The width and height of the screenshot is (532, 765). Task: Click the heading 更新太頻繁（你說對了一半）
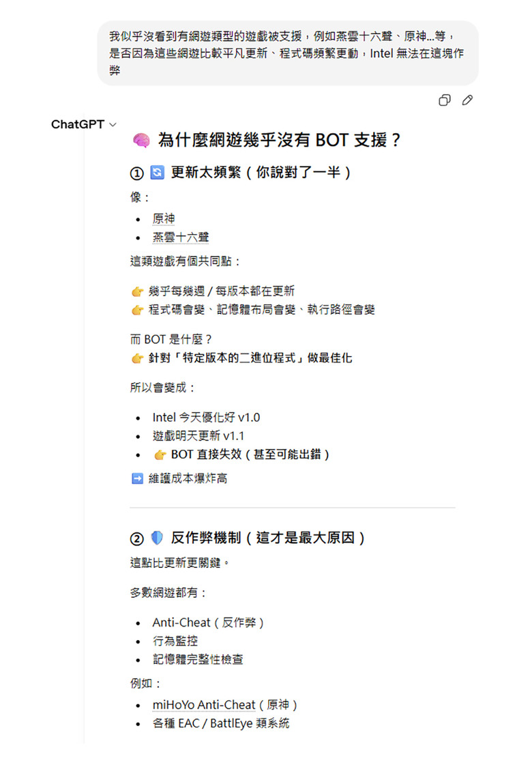pyautogui.click(x=262, y=172)
